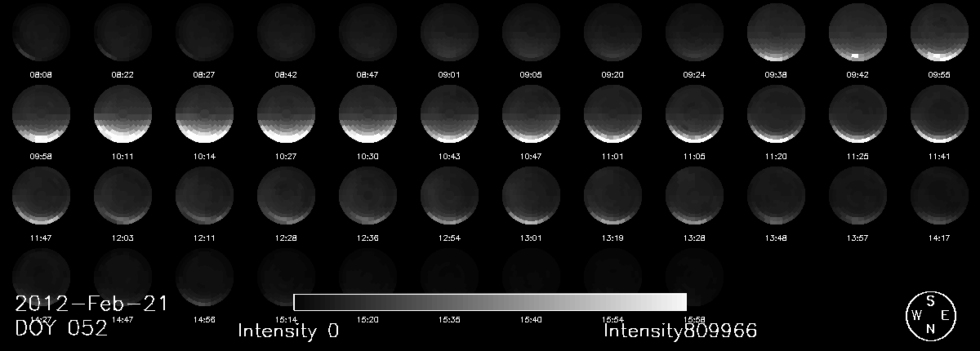This screenshot has height=351, width=980.
Task: Click the 15:35 time label
Action: (449, 318)
